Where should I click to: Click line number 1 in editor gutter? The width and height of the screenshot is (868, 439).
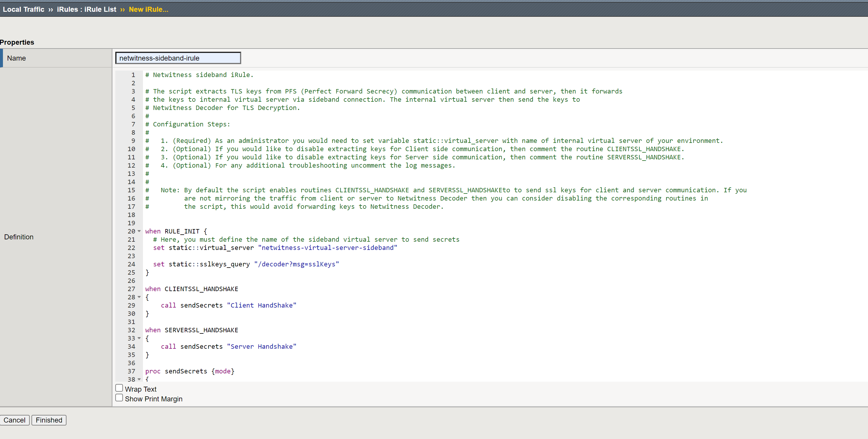pyautogui.click(x=133, y=75)
